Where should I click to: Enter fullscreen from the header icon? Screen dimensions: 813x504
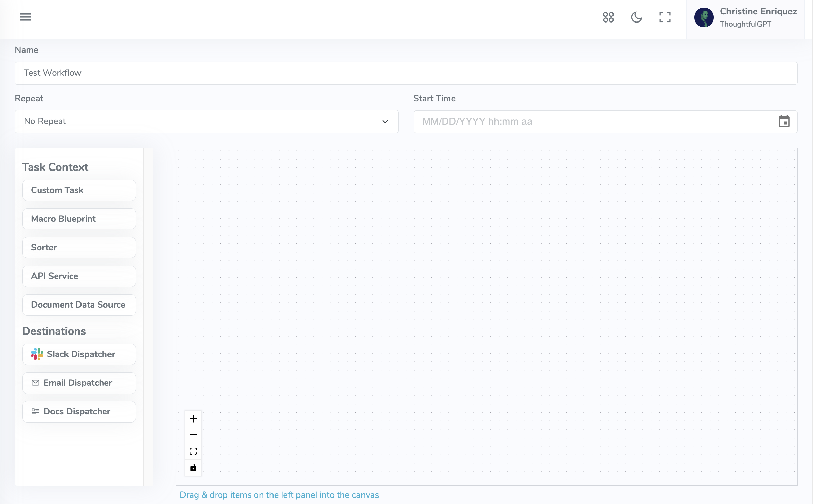(665, 17)
